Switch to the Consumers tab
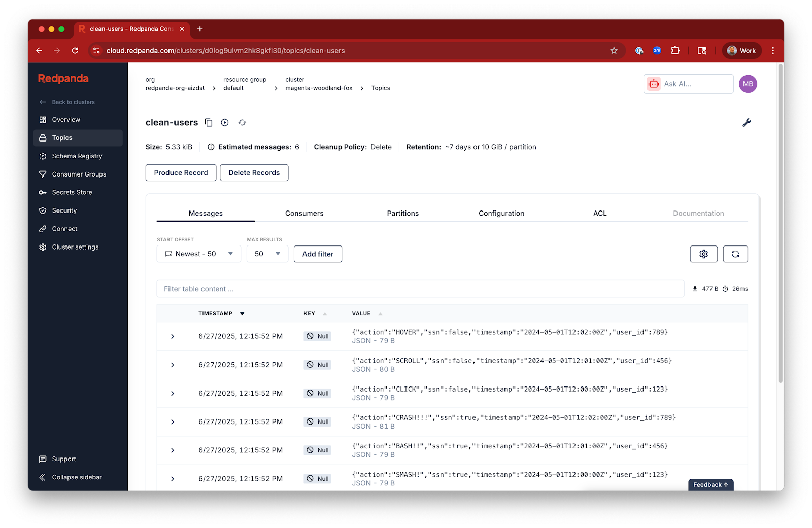This screenshot has width=812, height=528. [304, 213]
